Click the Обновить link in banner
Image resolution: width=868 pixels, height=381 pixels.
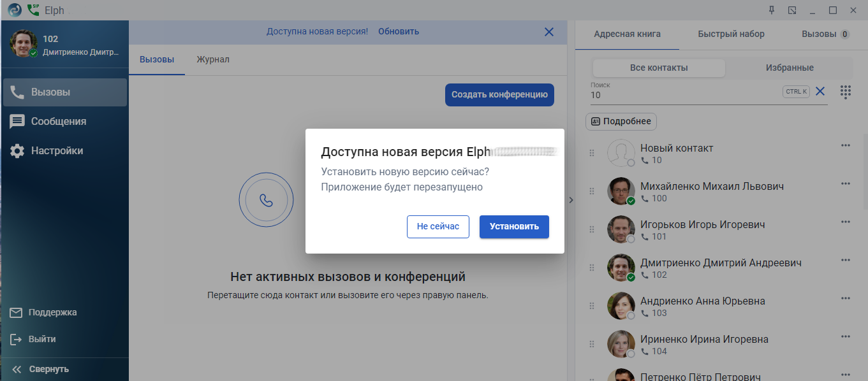399,31
